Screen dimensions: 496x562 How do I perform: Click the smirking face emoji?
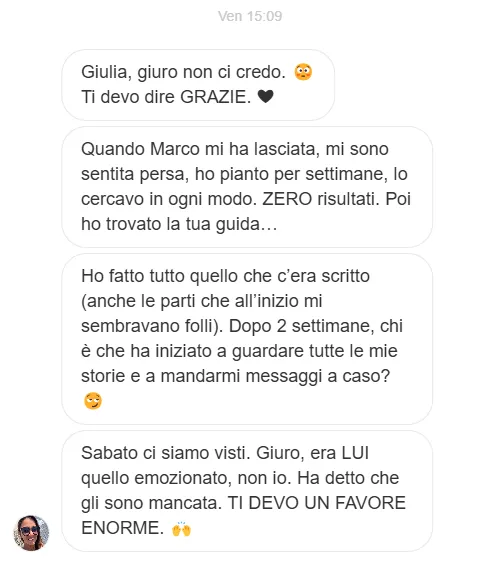[x=93, y=401]
